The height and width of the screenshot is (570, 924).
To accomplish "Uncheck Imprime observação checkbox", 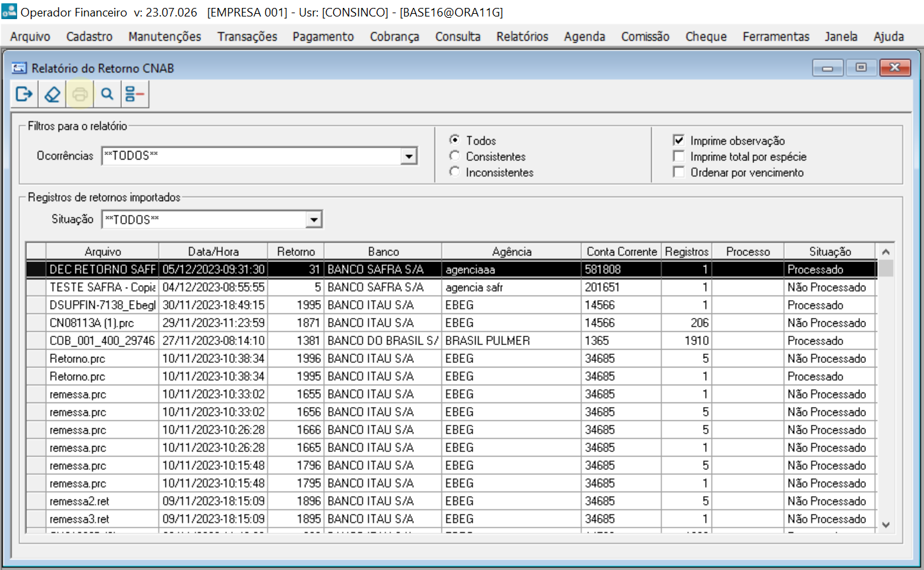I will click(679, 140).
